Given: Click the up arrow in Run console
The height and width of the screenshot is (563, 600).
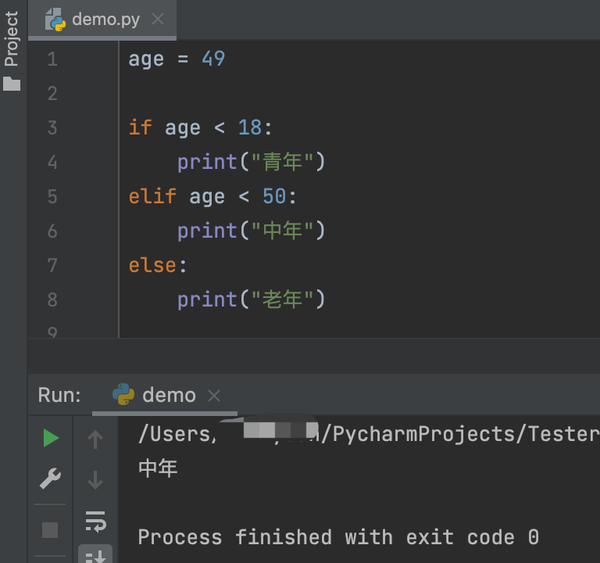Looking at the screenshot, I should click(95, 439).
